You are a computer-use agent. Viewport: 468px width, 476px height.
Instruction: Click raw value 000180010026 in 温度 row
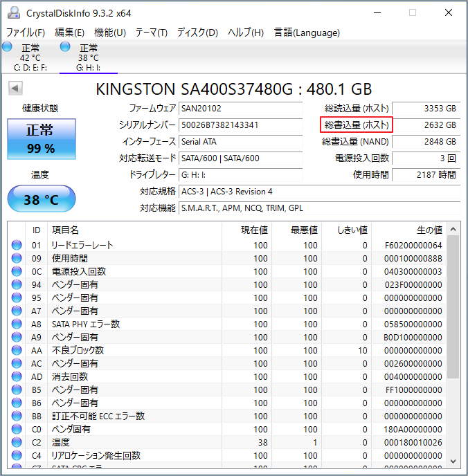pyautogui.click(x=413, y=443)
